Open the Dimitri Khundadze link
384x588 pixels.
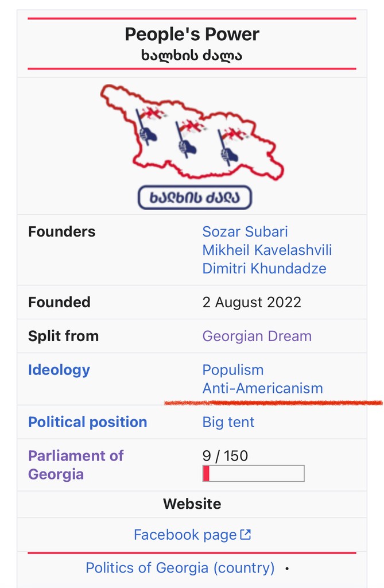(x=265, y=269)
